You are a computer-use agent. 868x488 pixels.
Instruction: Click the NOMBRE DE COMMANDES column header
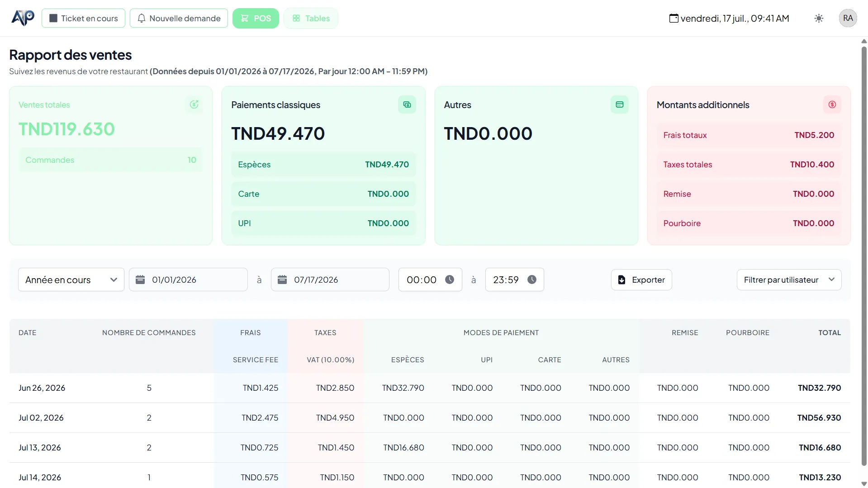pos(149,332)
